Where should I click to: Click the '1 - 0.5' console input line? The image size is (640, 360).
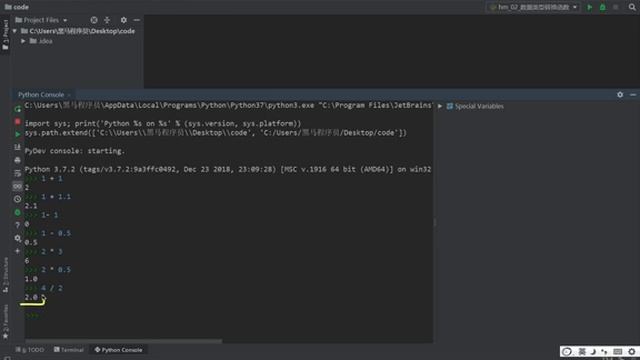pos(48,233)
